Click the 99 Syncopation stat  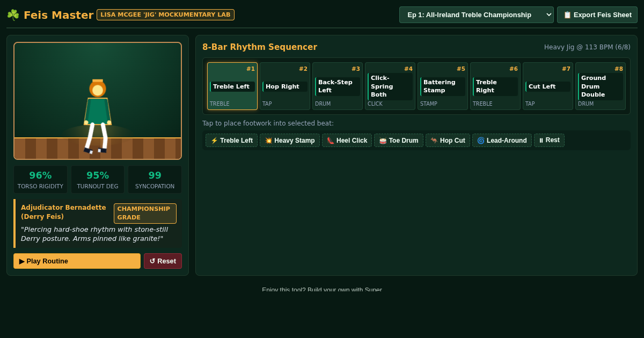155,180
